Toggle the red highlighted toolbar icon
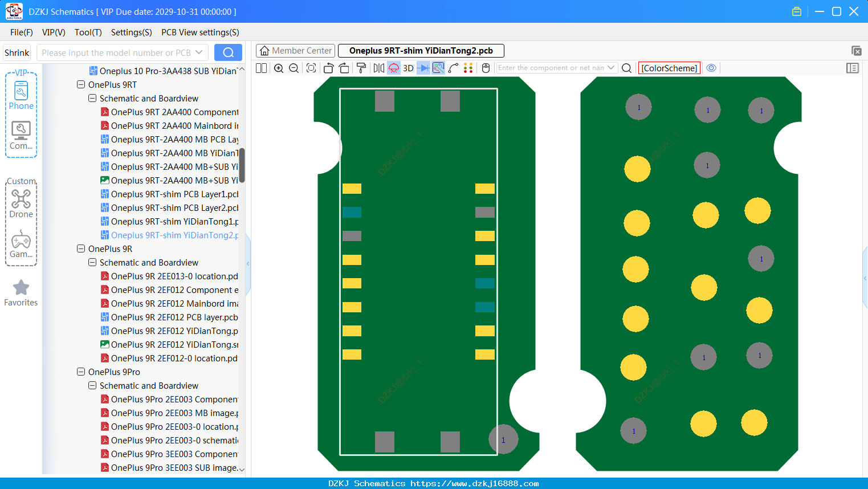 pos(394,68)
